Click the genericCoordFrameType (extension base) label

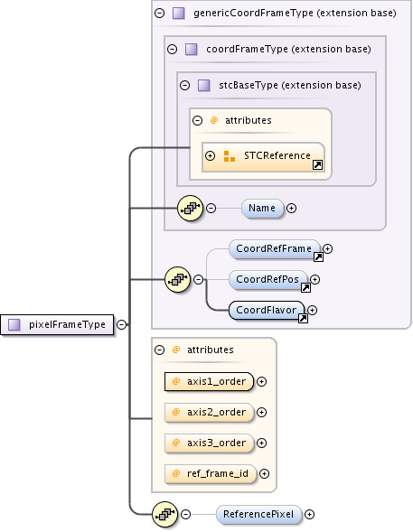click(x=295, y=14)
